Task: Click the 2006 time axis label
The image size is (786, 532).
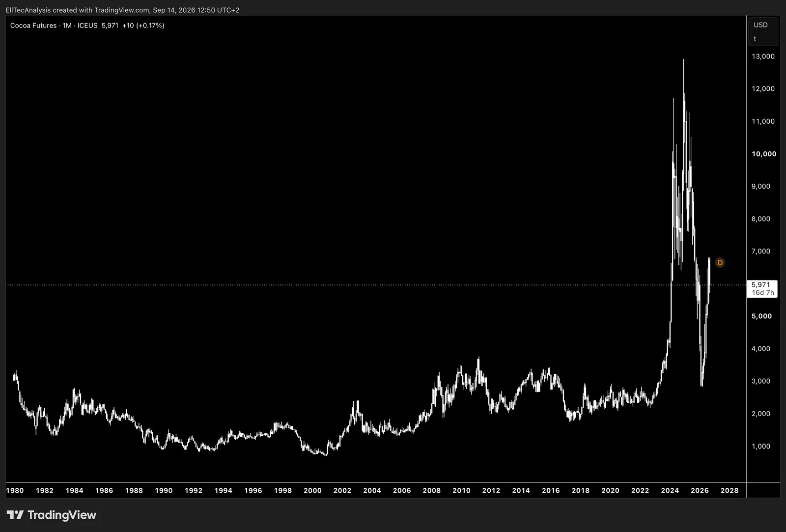Action: pos(402,490)
